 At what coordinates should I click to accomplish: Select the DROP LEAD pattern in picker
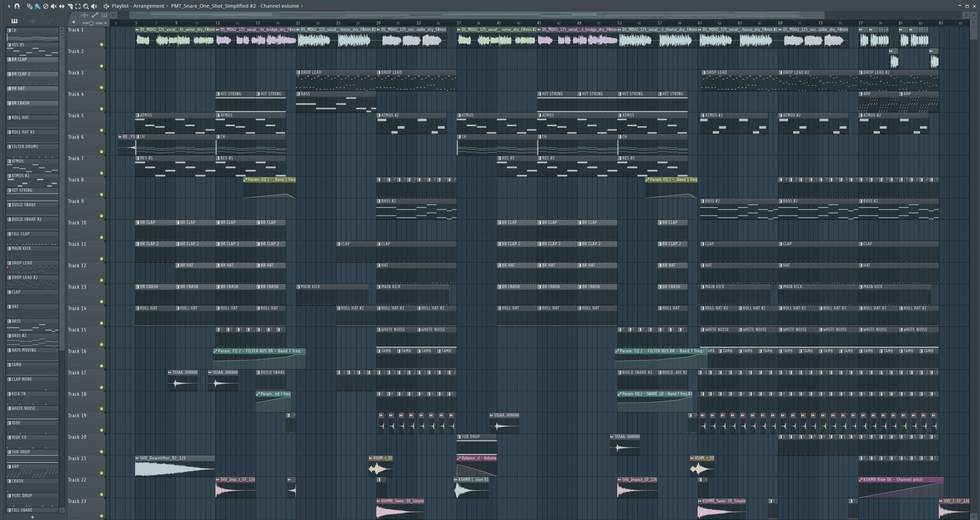point(33,267)
